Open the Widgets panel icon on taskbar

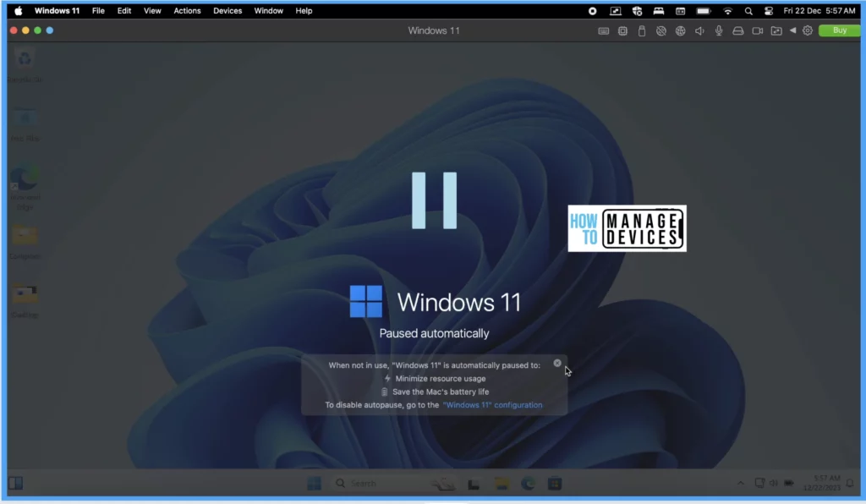15,484
